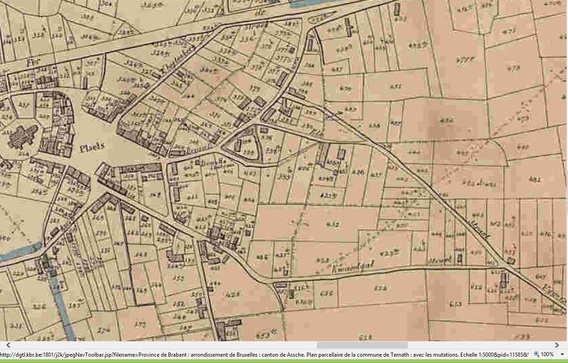Click the horizontal scrollbar thumb
The width and height of the screenshot is (568, 363).
pos(362,345)
